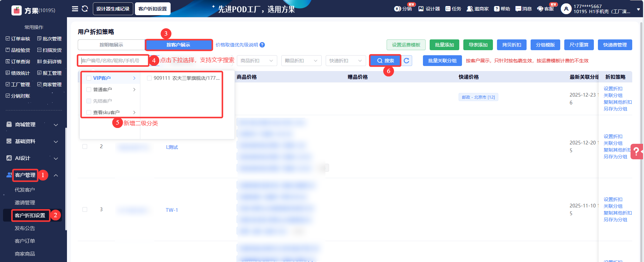Open 客户订单 in the sidebar
This screenshot has width=644, height=262.
coord(25,241)
